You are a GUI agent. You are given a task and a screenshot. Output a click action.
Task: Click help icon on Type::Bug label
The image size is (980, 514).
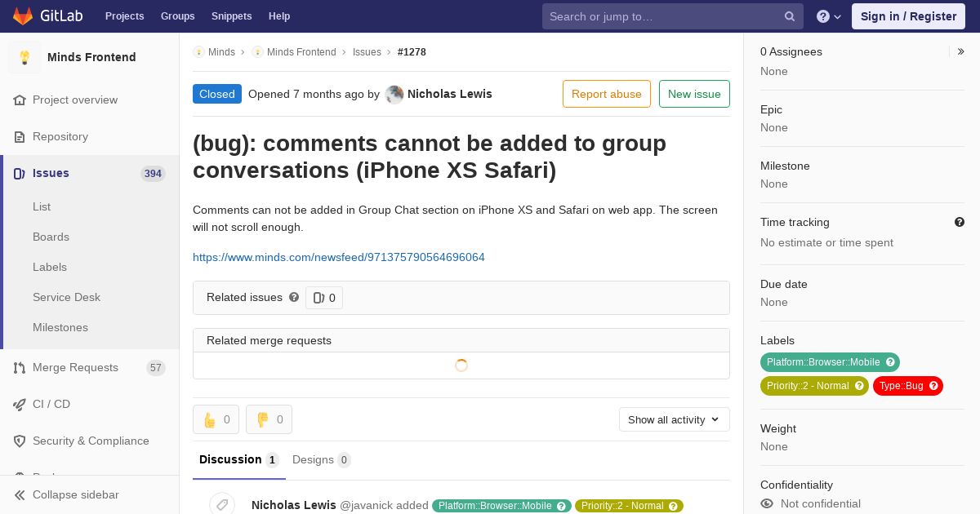point(933,386)
